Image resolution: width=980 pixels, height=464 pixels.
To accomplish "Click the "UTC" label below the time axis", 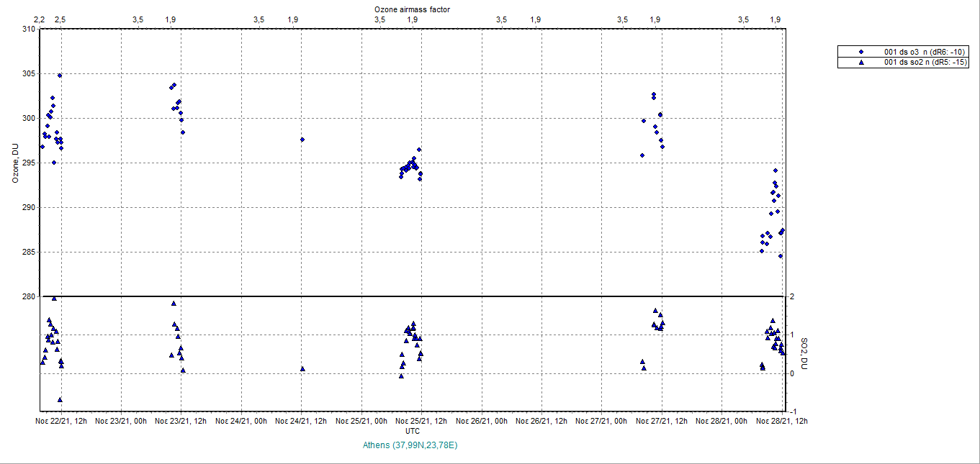I will click(413, 431).
